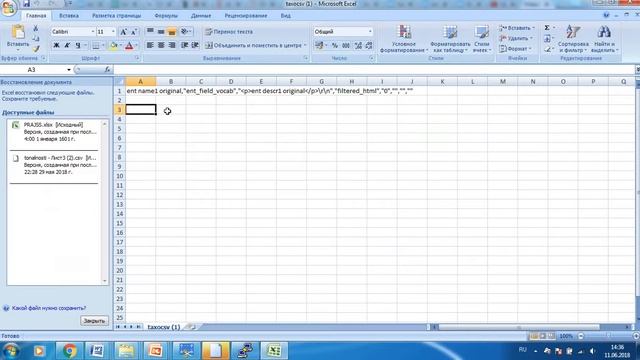Switch to Вставка ribbon tab
This screenshot has width=640, height=360.
69,16
